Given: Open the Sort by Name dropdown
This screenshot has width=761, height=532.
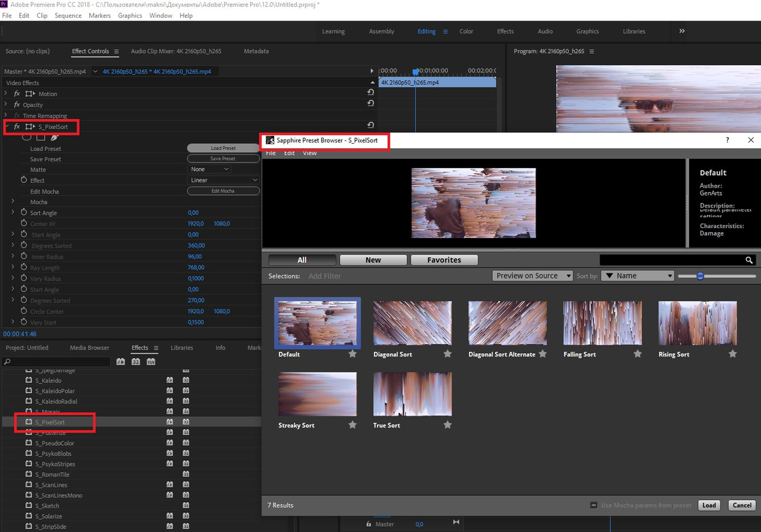Looking at the screenshot, I should pyautogui.click(x=638, y=275).
